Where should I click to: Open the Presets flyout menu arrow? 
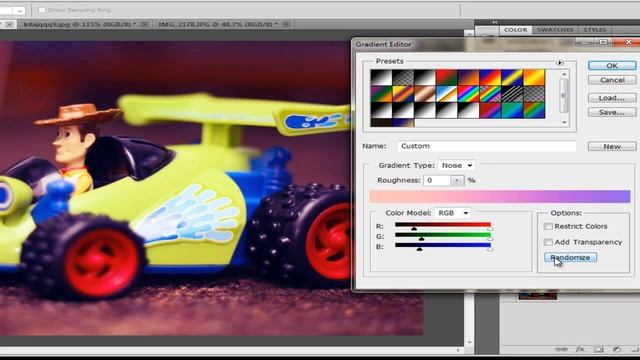(560, 62)
